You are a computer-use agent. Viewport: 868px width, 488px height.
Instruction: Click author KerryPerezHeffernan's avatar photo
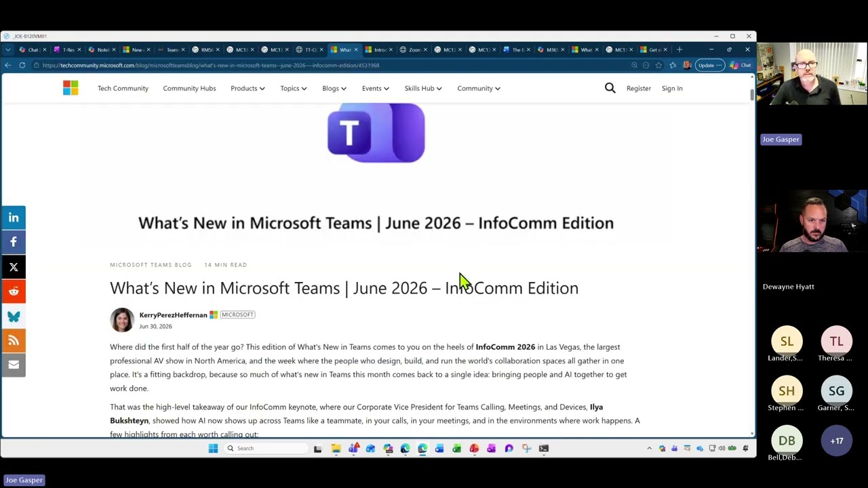coord(122,320)
